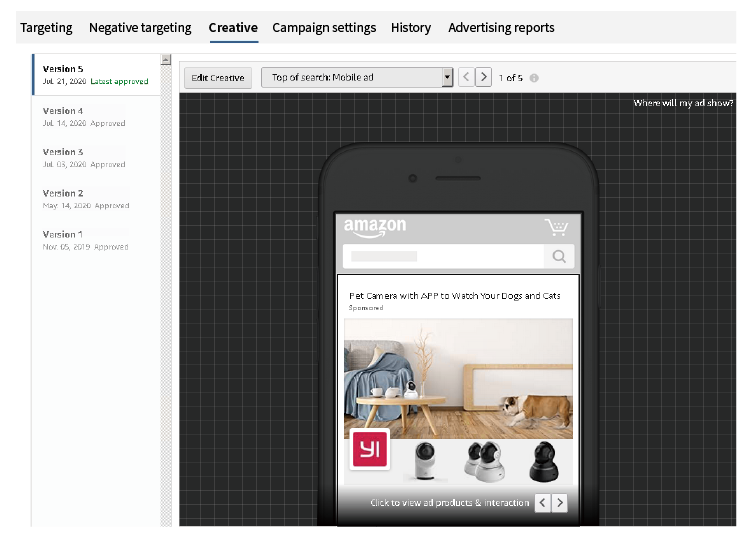Click the Amazon shopping cart icon
Viewport: 751px width, 540px height.
tap(555, 226)
